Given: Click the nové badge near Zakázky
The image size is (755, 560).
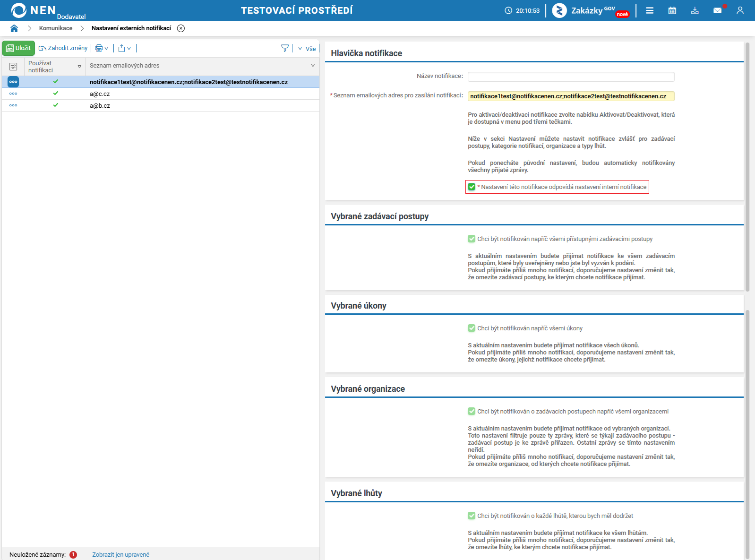Looking at the screenshot, I should click(623, 14).
